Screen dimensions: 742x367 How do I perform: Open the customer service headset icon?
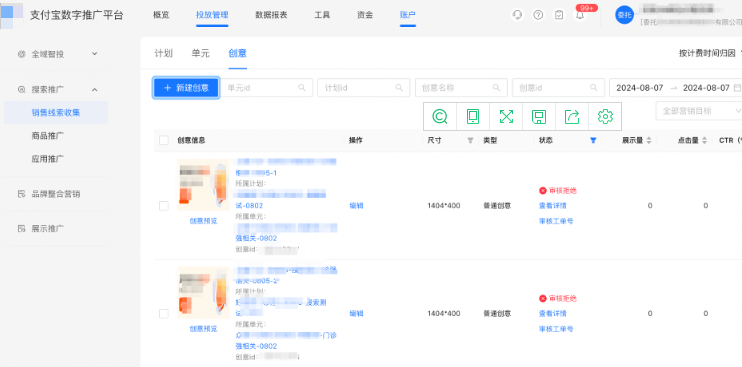click(x=517, y=15)
